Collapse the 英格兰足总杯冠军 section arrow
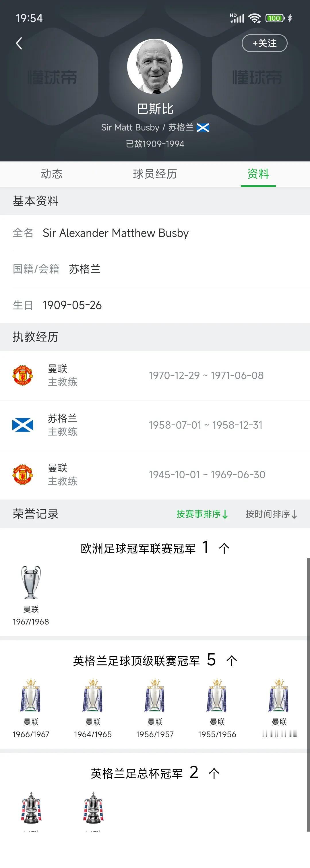This screenshot has height=868, width=310. click(x=214, y=773)
